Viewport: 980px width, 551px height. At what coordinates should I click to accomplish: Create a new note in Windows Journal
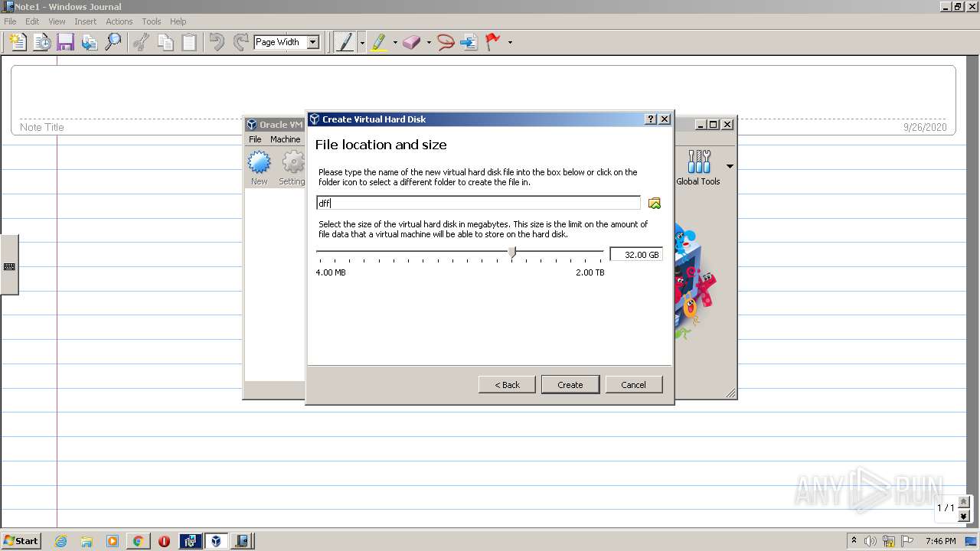[x=18, y=42]
